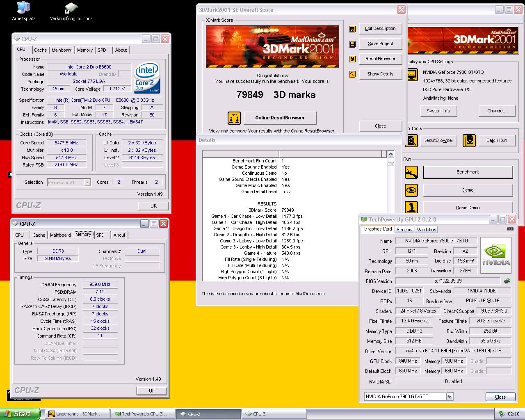Viewport: 525px width, 420px height.
Task: Click Online ResultBrowser yellow icon
Action: pos(234,118)
